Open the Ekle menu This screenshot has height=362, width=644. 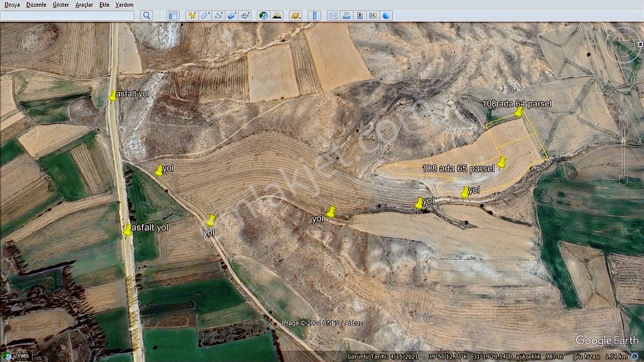point(104,5)
